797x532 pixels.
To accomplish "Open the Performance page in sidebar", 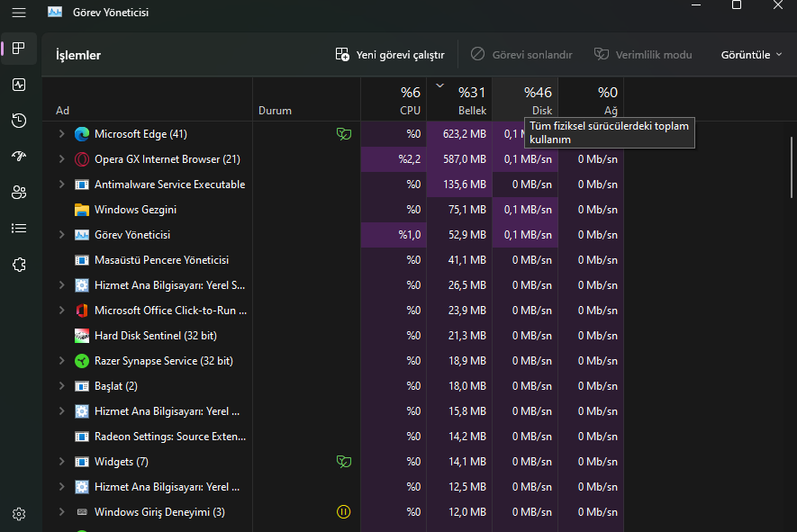I will point(19,85).
